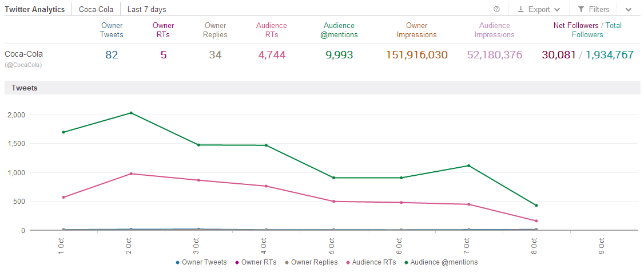Click the Export download icon
Viewport: 644px width, 272px height.
521,9
